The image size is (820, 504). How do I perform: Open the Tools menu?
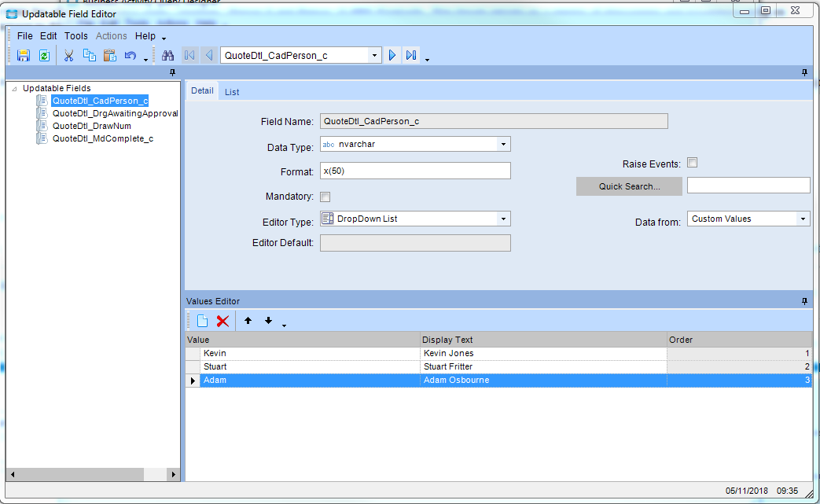coord(76,36)
